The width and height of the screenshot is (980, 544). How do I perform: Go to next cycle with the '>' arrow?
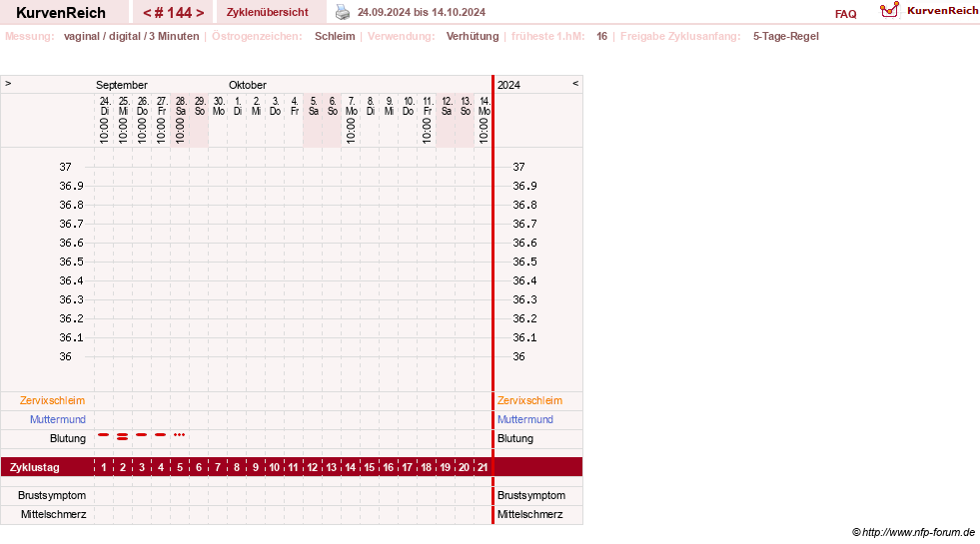(200, 13)
